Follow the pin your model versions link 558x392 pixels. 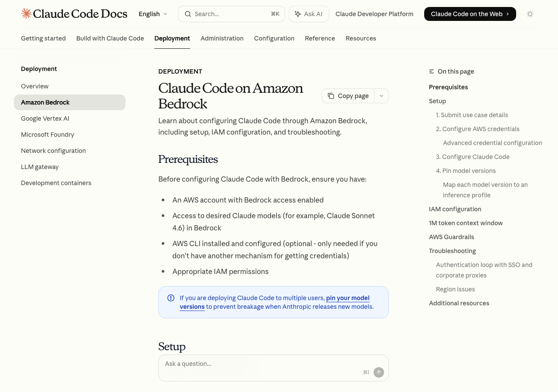[x=347, y=298]
